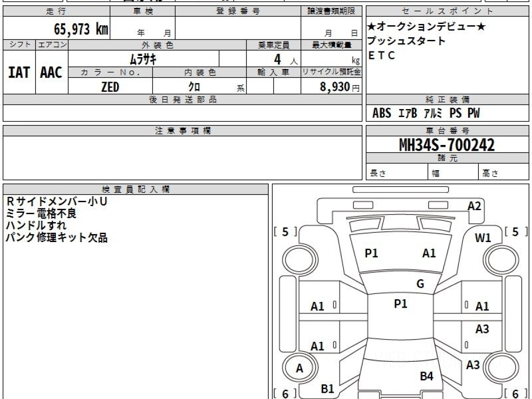Screen dimensions: 532x399
Task: Click the 純正装備 section header
Action: (447, 100)
